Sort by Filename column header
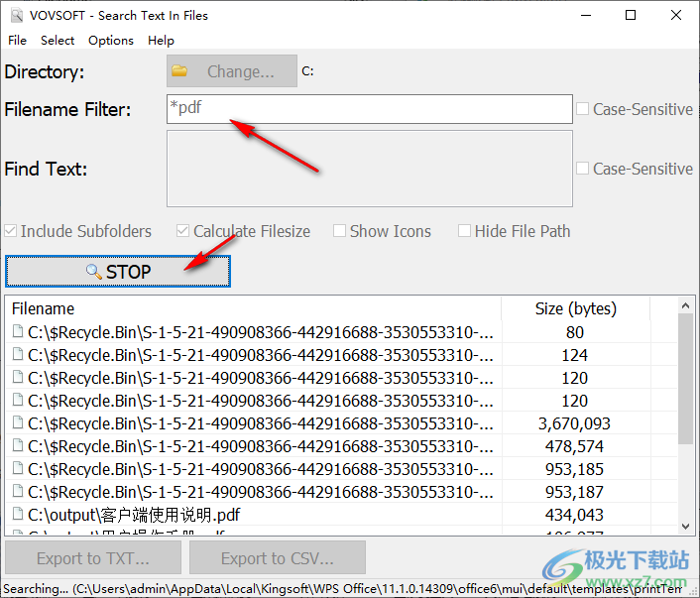Screen dimensions: 700x598 click(x=253, y=308)
